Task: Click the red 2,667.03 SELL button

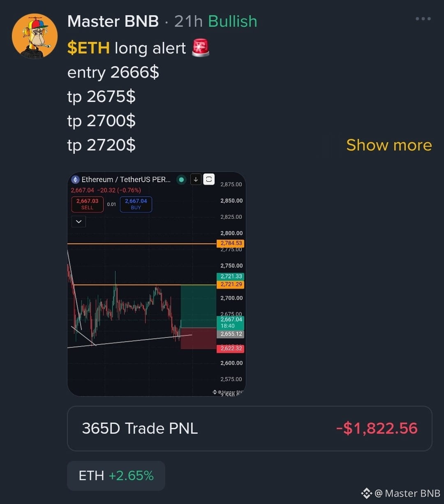Action: (87, 204)
